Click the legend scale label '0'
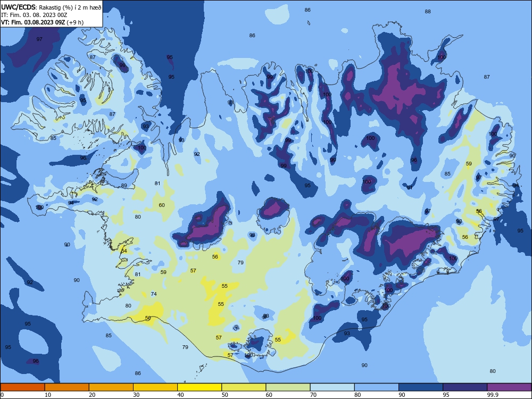The height and width of the screenshot is (399, 532). 2,395
